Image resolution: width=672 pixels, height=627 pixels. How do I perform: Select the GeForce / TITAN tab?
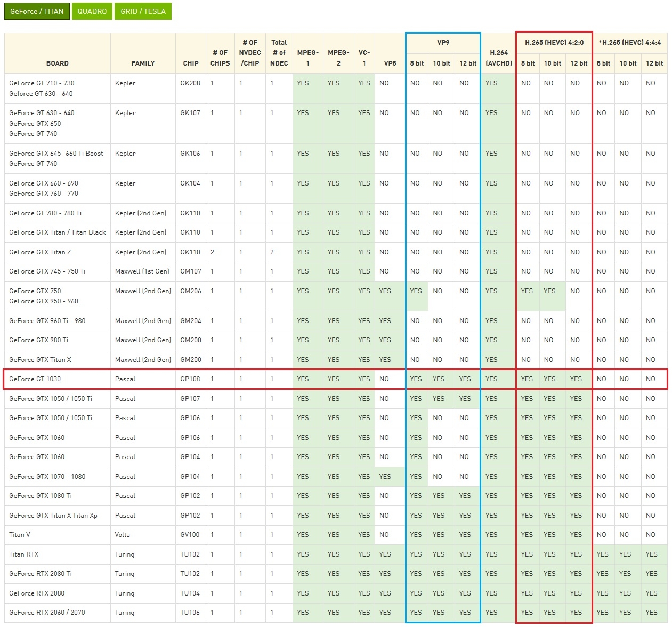click(x=37, y=11)
